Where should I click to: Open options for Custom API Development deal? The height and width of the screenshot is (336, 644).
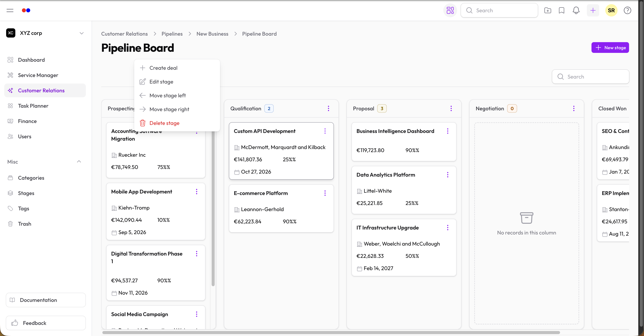(325, 131)
